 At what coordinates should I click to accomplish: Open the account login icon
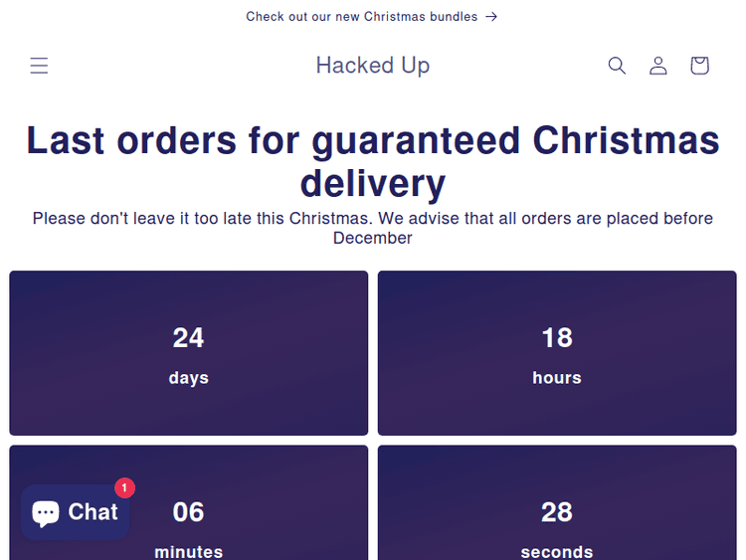(x=658, y=66)
